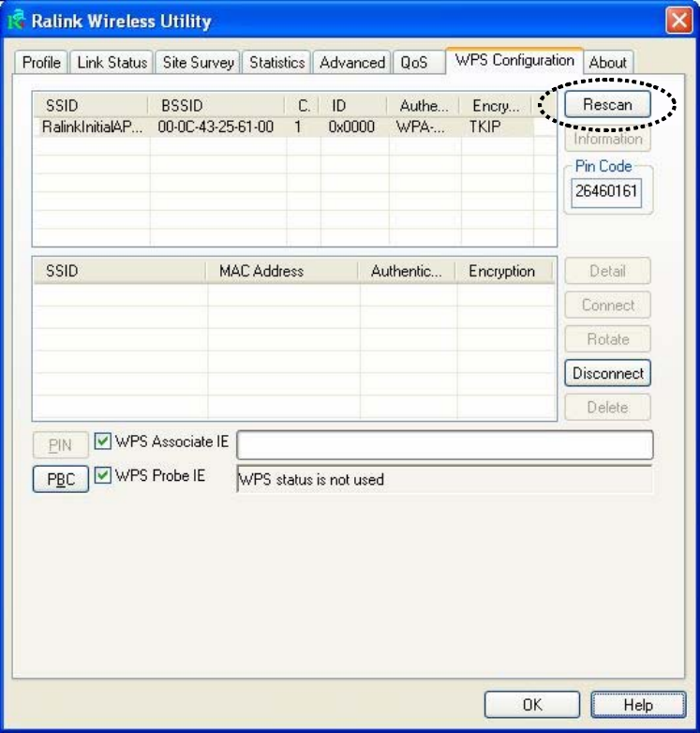Click the Authe... column header in upper list
Image resolution: width=700 pixels, height=733 pixels.
click(x=424, y=105)
